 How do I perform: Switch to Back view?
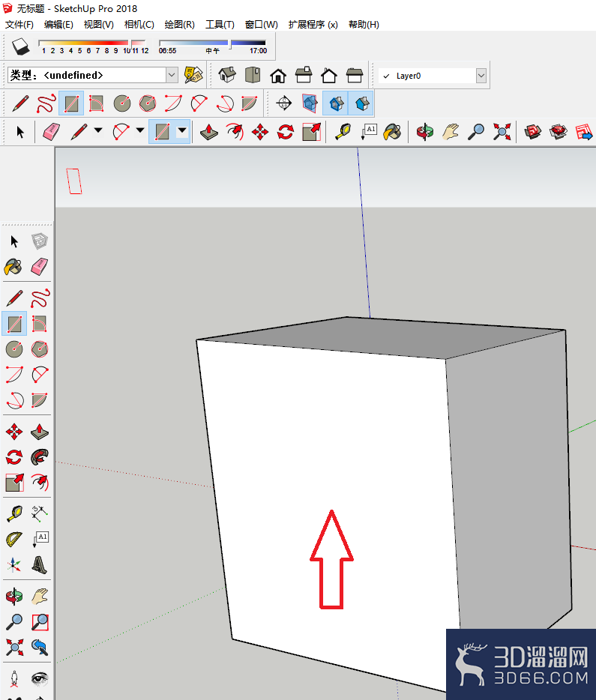pos(329,75)
